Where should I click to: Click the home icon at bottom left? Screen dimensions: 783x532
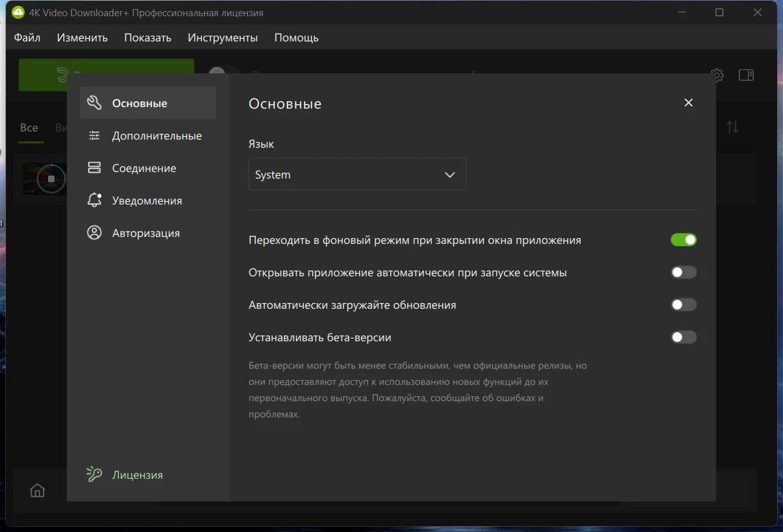(x=38, y=490)
